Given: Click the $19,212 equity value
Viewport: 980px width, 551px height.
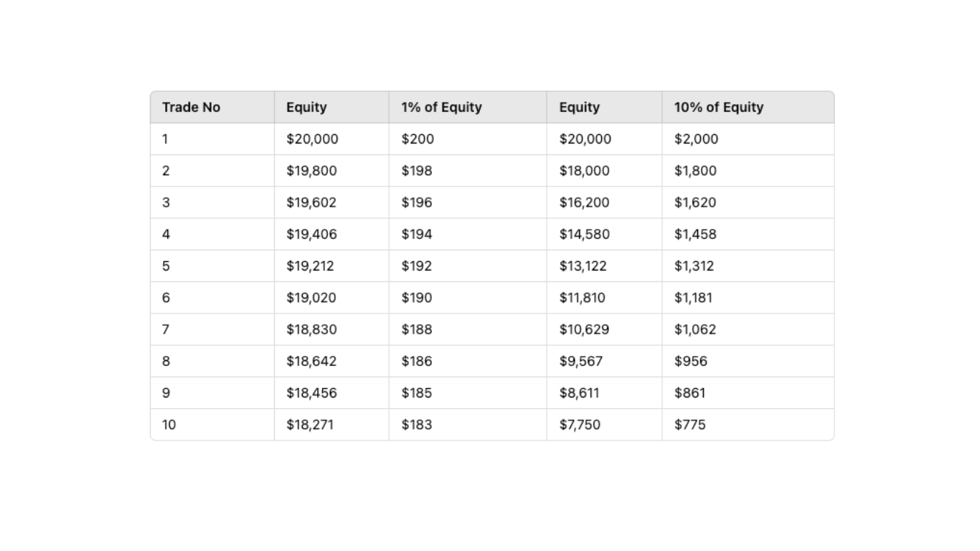Looking at the screenshot, I should point(310,266).
